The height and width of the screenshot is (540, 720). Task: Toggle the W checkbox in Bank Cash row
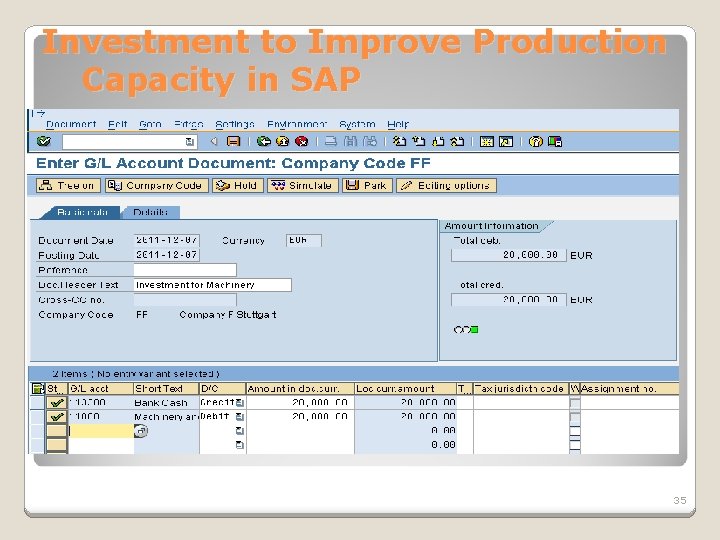[x=574, y=403]
